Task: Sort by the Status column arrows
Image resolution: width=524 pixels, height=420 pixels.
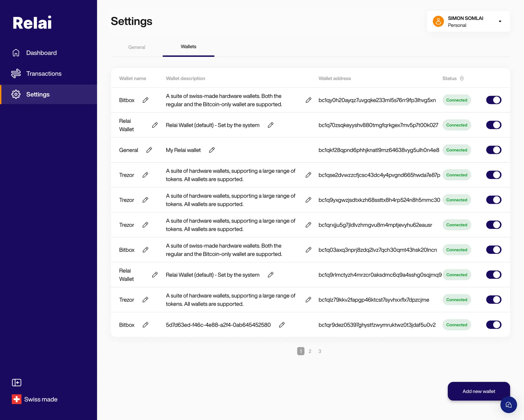Action: pyautogui.click(x=462, y=78)
